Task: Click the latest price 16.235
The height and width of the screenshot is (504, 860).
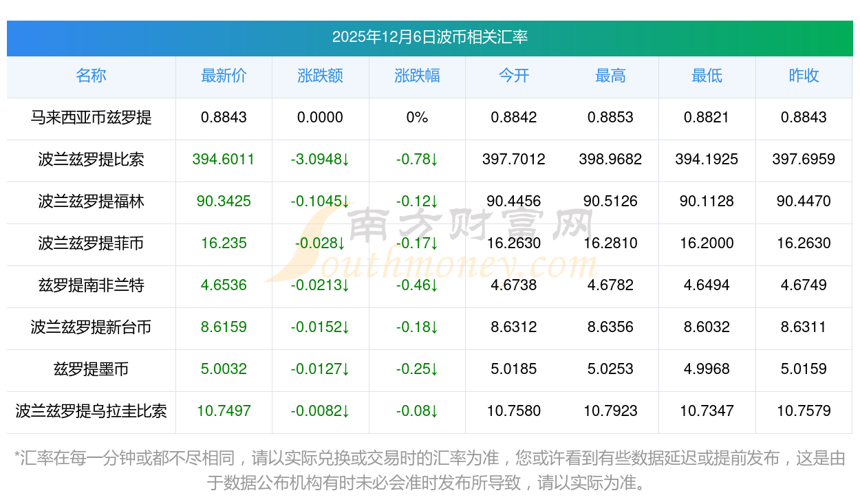Action: click(x=224, y=243)
